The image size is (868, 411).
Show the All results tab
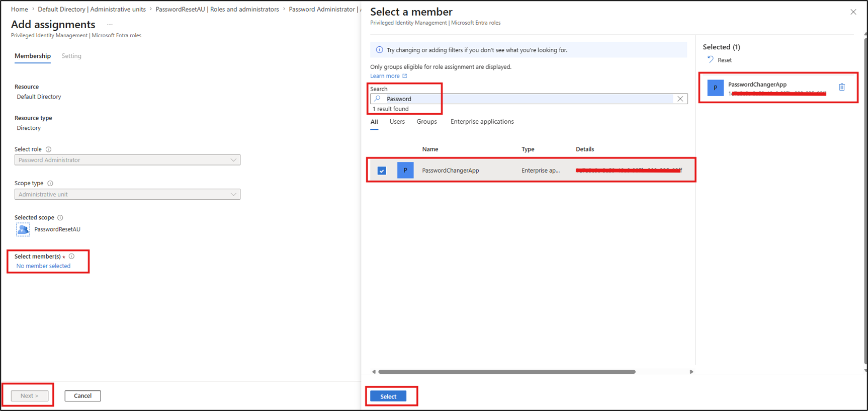[x=374, y=122]
